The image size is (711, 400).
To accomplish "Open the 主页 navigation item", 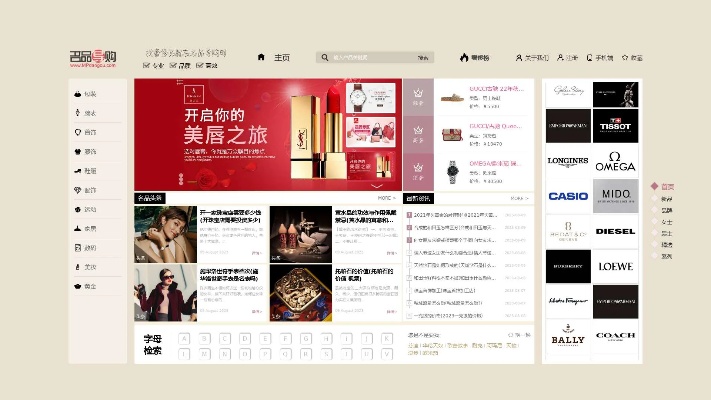I will click(x=282, y=58).
